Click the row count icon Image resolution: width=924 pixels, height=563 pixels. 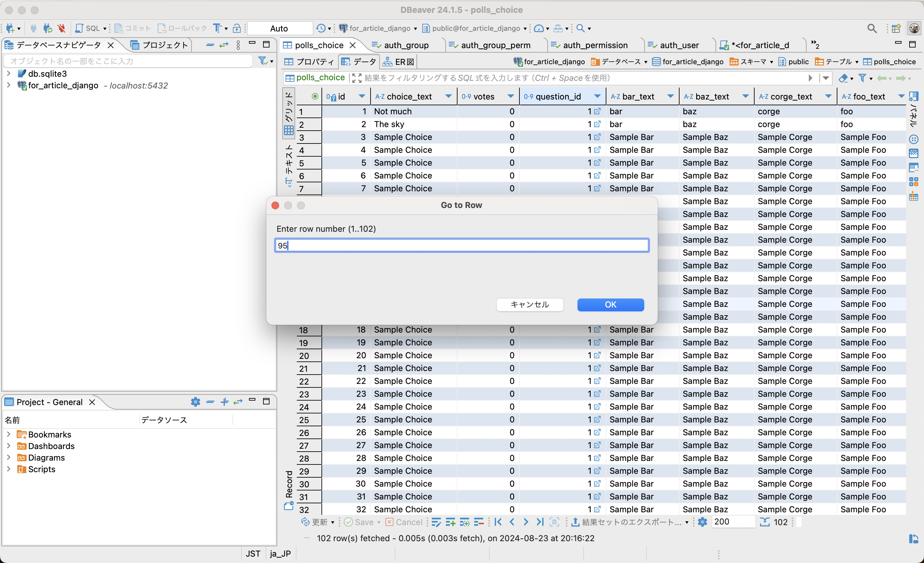coord(764,522)
